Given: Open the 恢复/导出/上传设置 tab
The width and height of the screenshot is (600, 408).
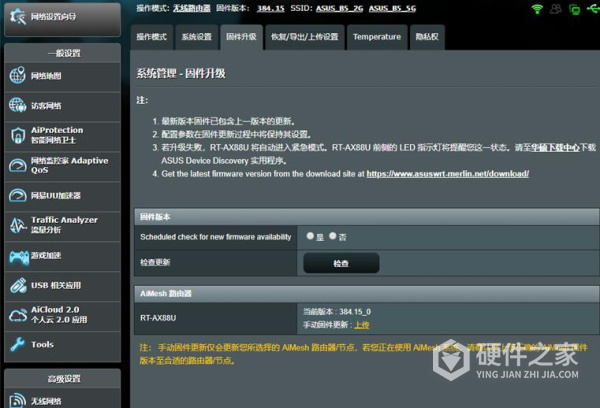Looking at the screenshot, I should click(x=305, y=37).
